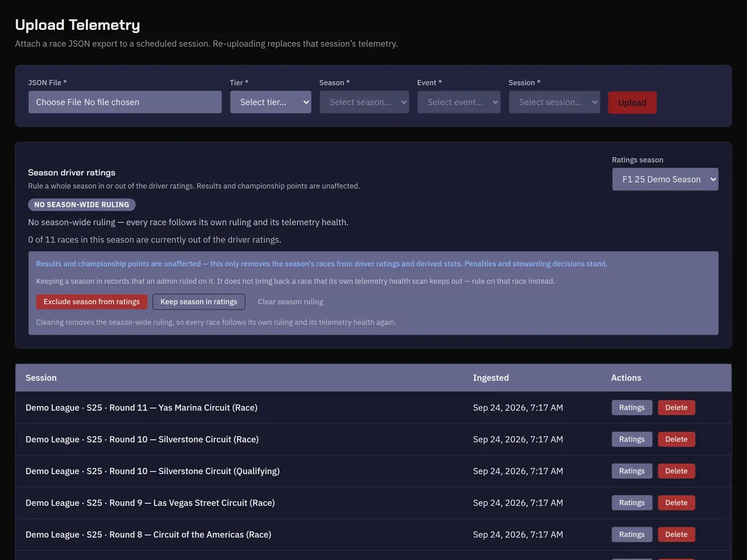
Task: Click the ingested date for Round 9 Las Vegas
Action: coord(518,503)
